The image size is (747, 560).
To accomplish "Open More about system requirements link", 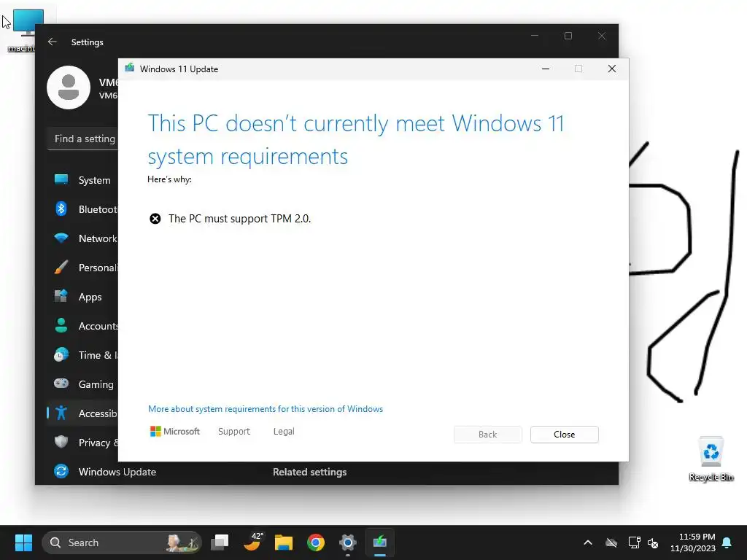I will [x=266, y=409].
